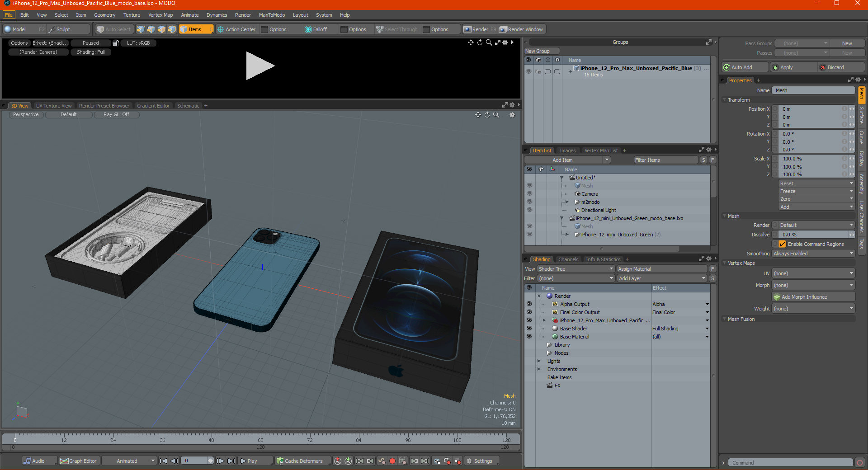Click the preview pane move icon
Screen dimensions: 868x470
pyautogui.click(x=471, y=42)
